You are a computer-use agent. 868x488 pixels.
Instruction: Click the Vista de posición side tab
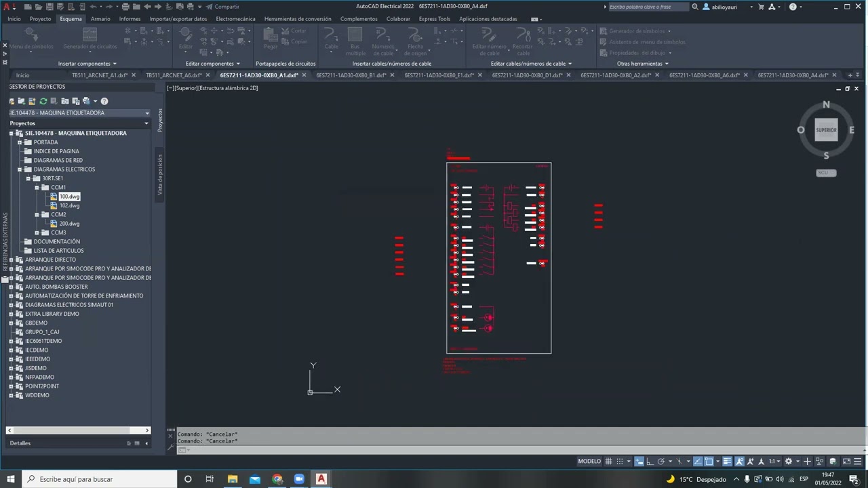(x=160, y=175)
